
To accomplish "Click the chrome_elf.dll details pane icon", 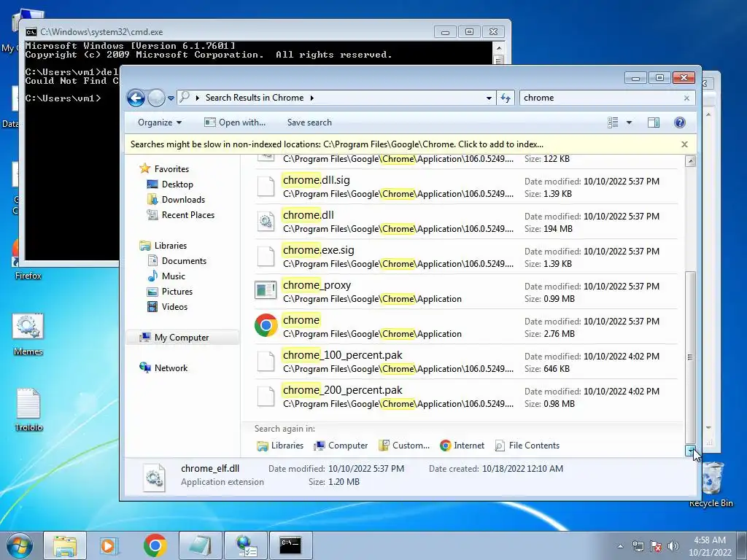I will click(155, 477).
